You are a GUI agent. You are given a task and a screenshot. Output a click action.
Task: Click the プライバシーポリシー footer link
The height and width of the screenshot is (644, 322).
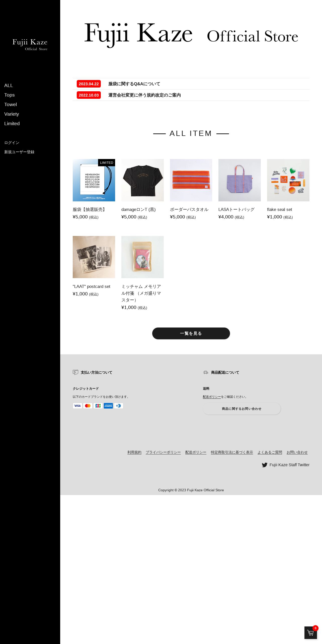click(x=163, y=452)
